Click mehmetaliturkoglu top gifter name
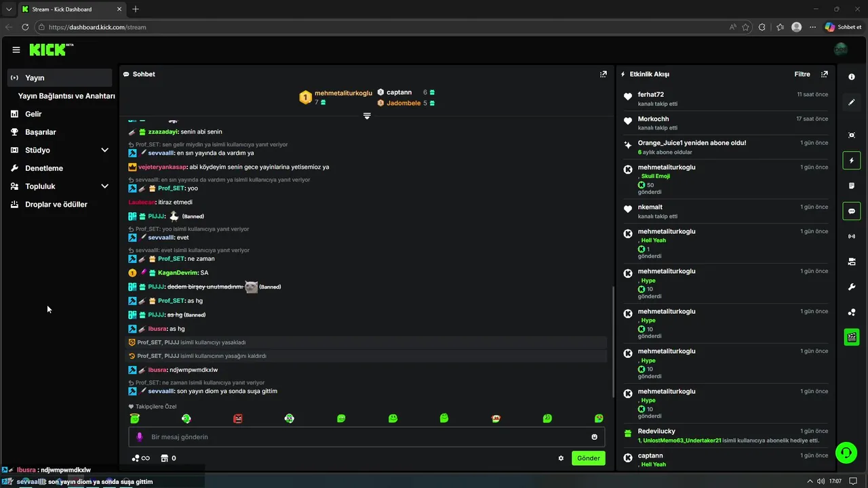 click(x=343, y=93)
